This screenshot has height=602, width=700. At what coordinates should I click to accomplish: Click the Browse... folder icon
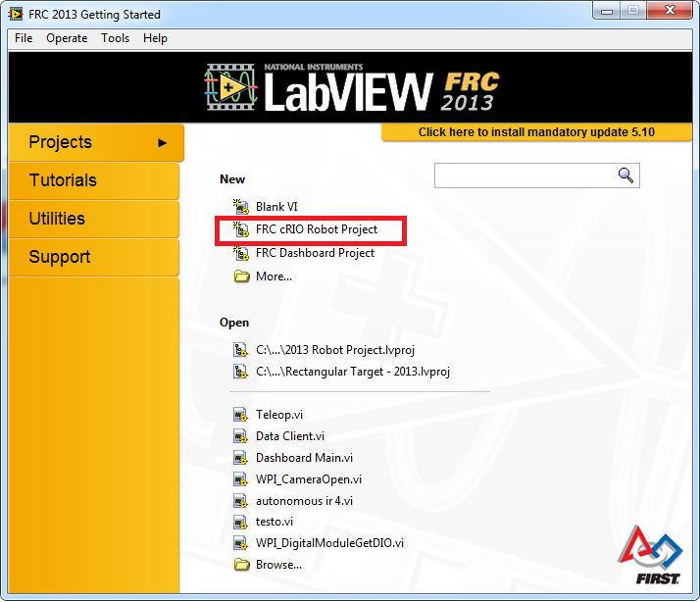point(241,565)
